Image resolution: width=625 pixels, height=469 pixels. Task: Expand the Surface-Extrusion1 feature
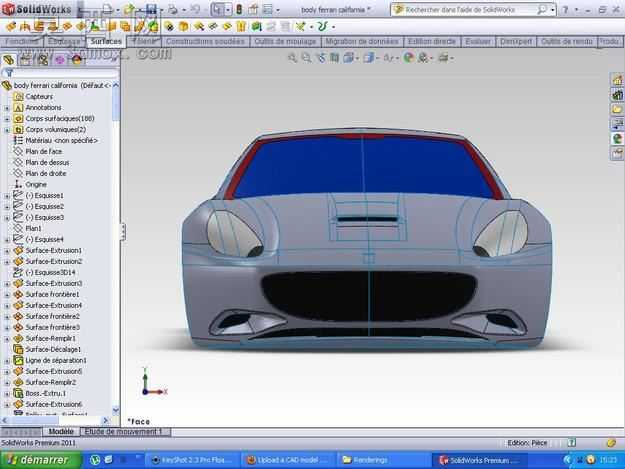pyautogui.click(x=7, y=251)
